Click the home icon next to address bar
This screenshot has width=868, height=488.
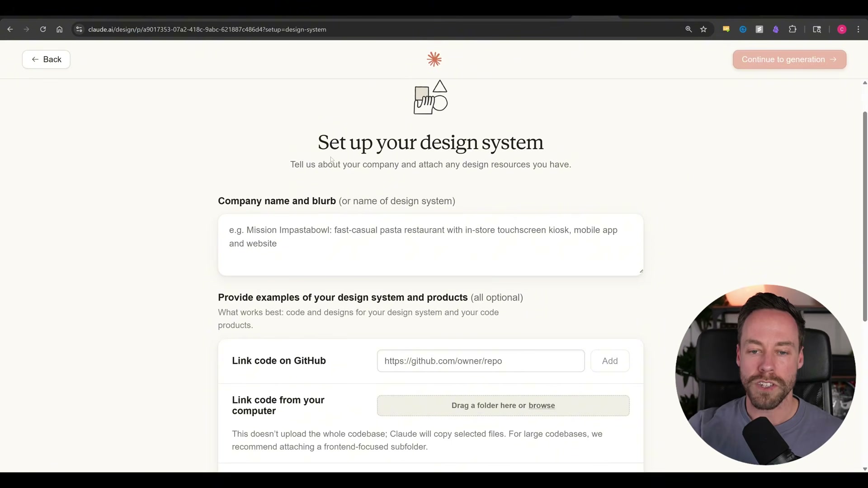pyautogui.click(x=59, y=29)
